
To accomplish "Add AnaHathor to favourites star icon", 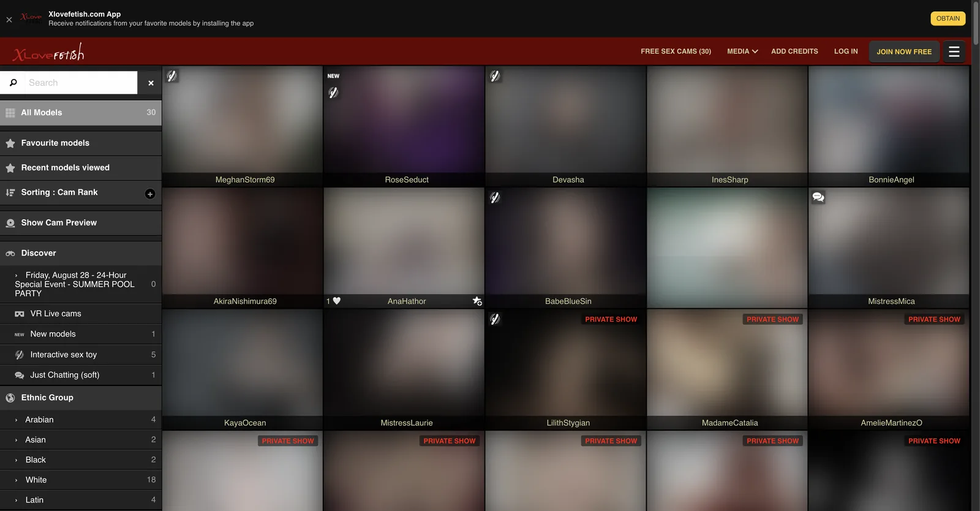I will 477,301.
